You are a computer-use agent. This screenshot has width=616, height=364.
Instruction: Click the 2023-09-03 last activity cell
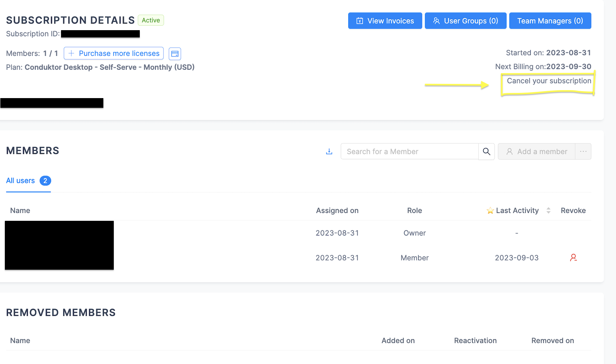tap(517, 258)
